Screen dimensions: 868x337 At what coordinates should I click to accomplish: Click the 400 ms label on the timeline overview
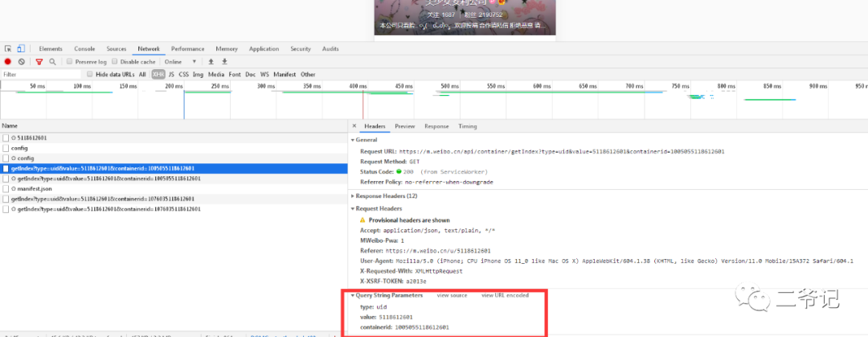(x=357, y=87)
